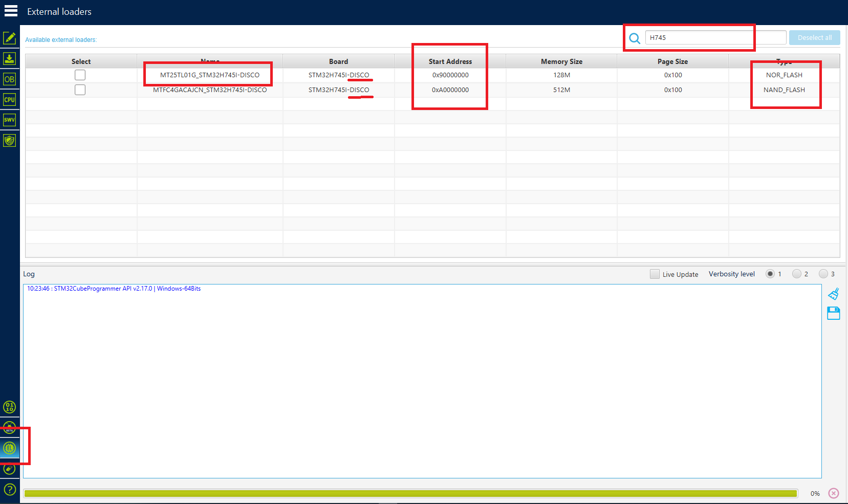Cancel the operation via the red X
Image resolution: width=848 pixels, height=504 pixels.
pos(833,493)
